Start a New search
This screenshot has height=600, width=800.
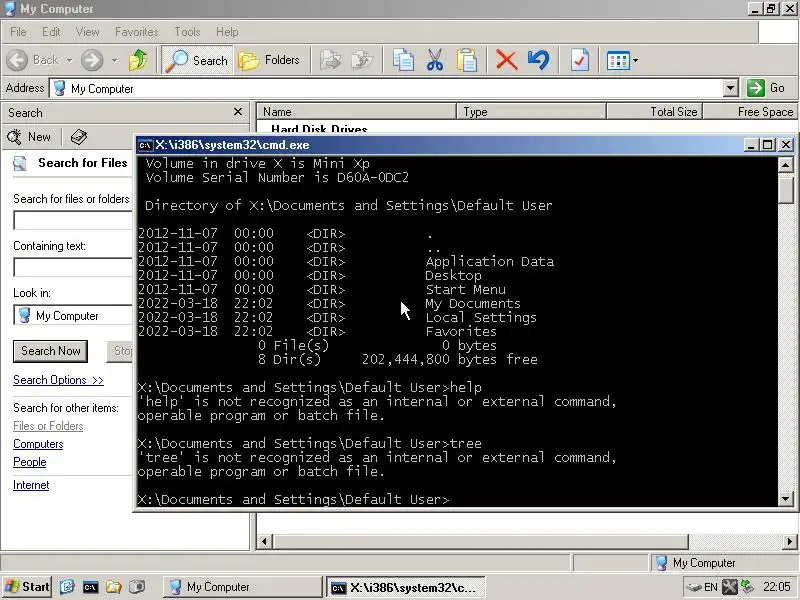tap(29, 137)
